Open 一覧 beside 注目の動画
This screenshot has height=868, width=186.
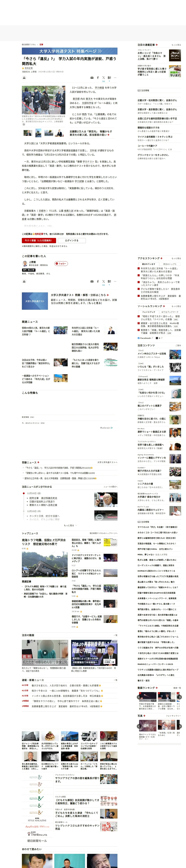coord(115,635)
